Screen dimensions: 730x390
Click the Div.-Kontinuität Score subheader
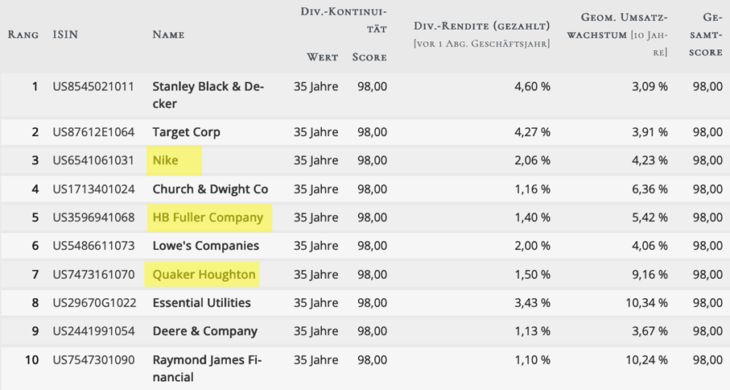(370, 57)
